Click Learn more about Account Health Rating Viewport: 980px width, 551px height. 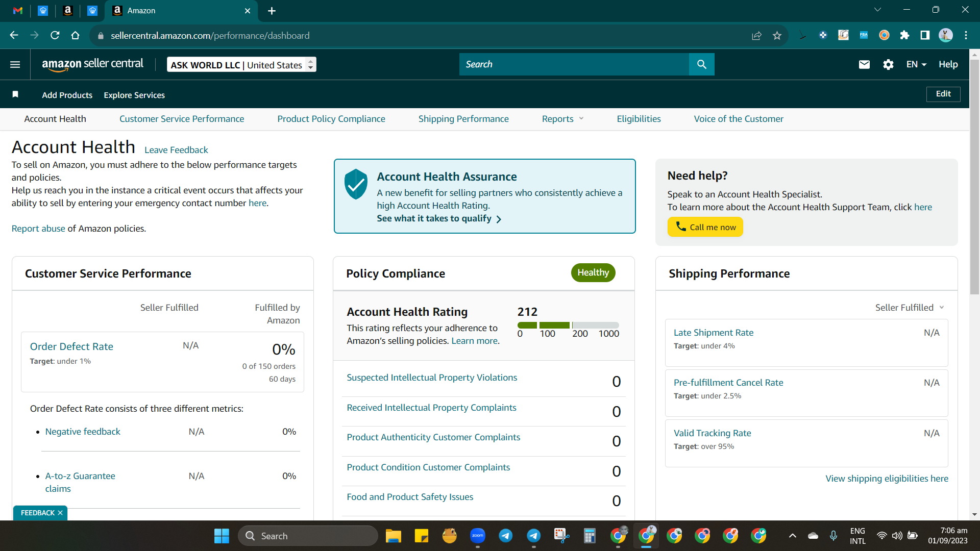point(474,341)
